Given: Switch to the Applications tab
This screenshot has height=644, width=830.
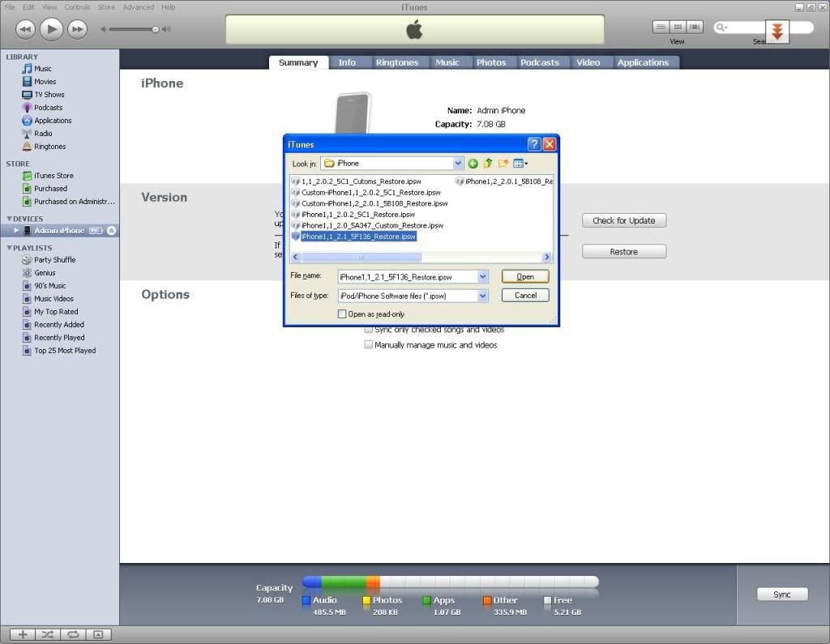Looking at the screenshot, I should pos(643,62).
